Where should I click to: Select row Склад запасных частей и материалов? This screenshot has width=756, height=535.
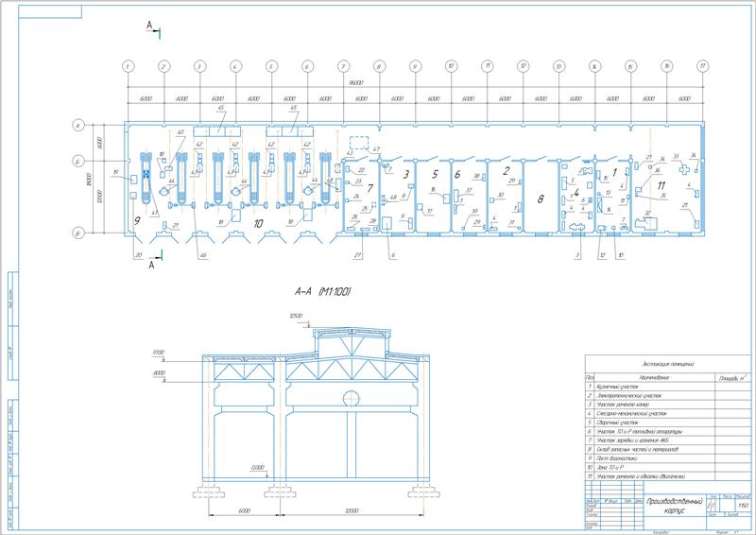click(668, 450)
